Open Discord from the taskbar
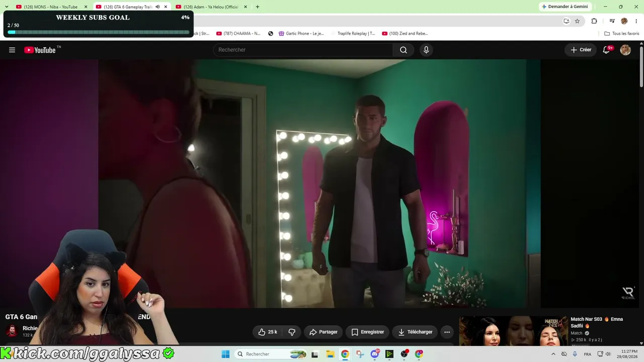Screen dimensions: 644x362 [375, 354]
